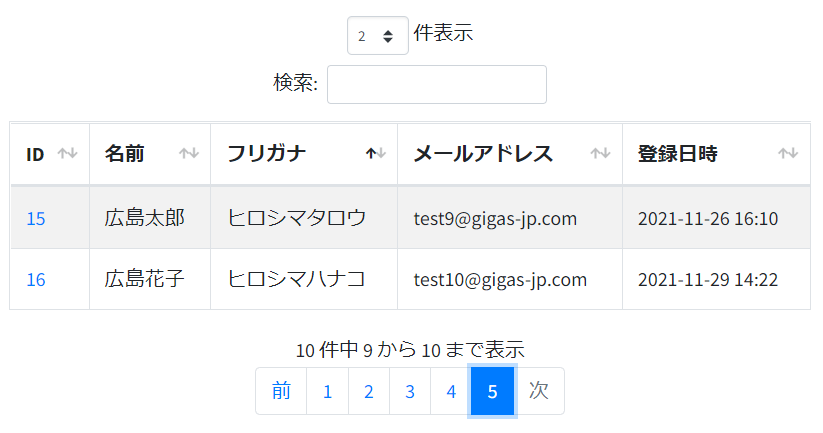The height and width of the screenshot is (433, 823).
Task: Sort table by ID column arrows
Action: coord(68,153)
